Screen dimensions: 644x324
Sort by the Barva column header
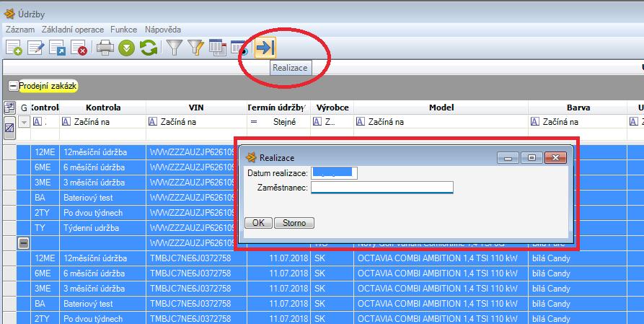[578, 108]
